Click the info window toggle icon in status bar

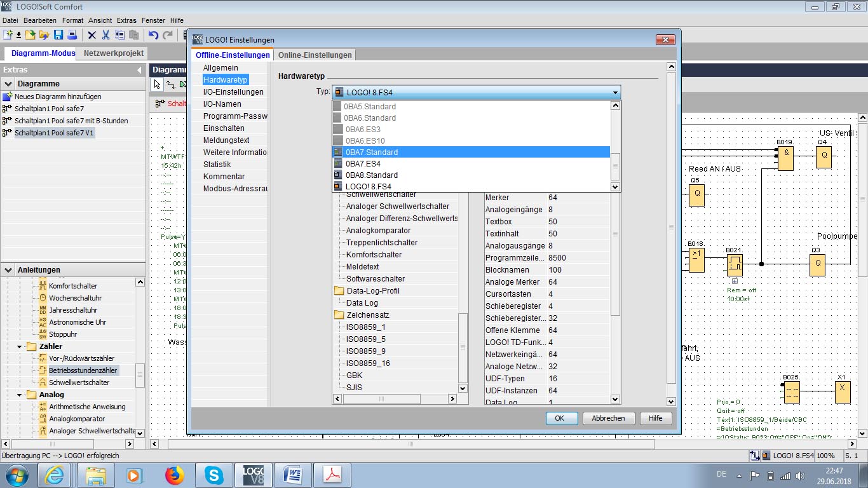(755, 456)
